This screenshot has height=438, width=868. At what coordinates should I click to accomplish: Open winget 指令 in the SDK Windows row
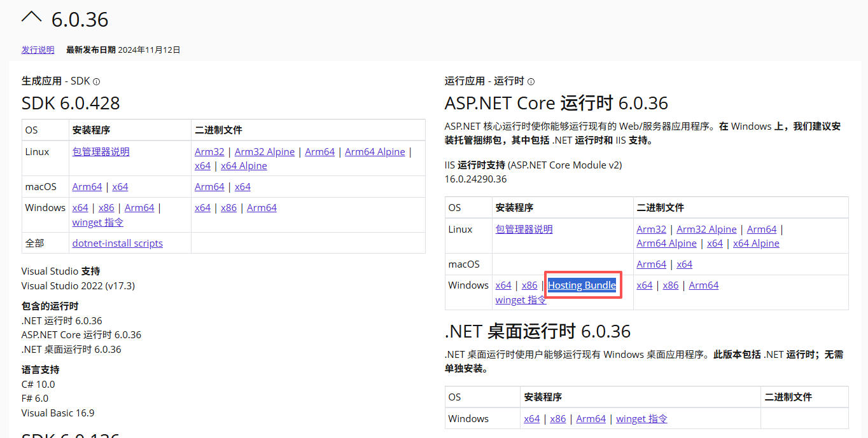pos(98,222)
